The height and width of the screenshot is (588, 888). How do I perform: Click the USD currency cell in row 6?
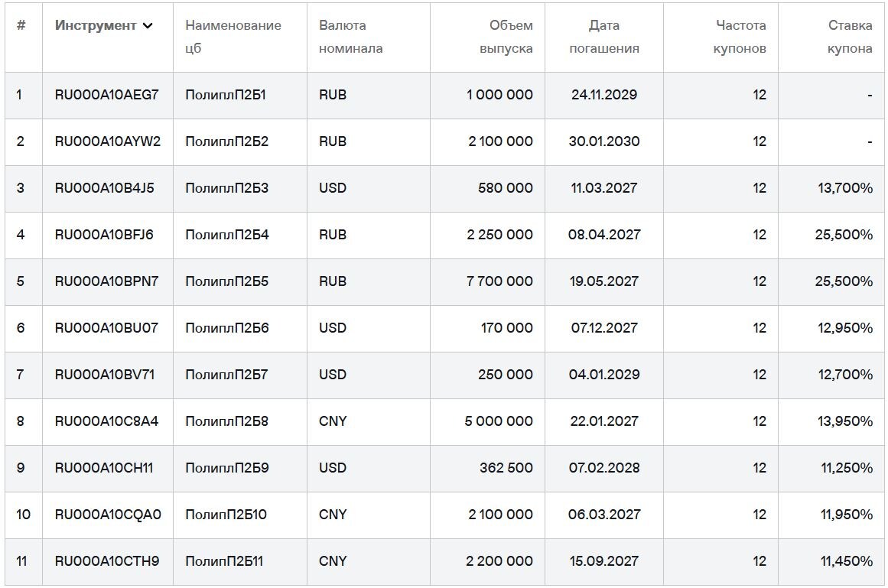point(332,328)
